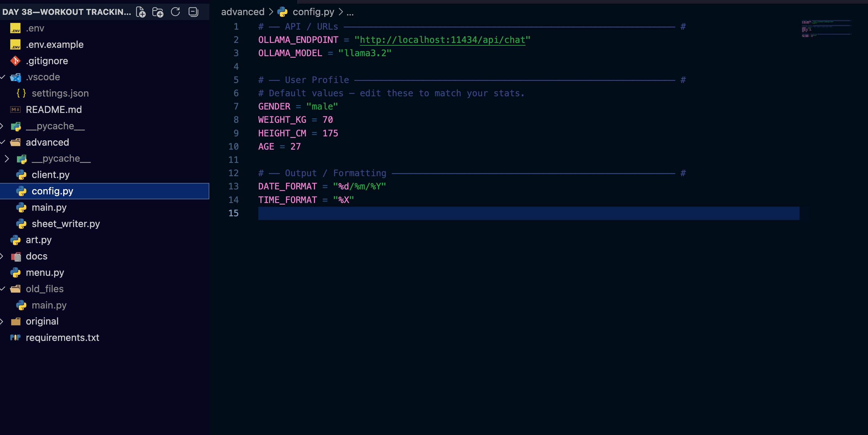
Task: Open main.py inside old_files
Action: (x=104, y=305)
